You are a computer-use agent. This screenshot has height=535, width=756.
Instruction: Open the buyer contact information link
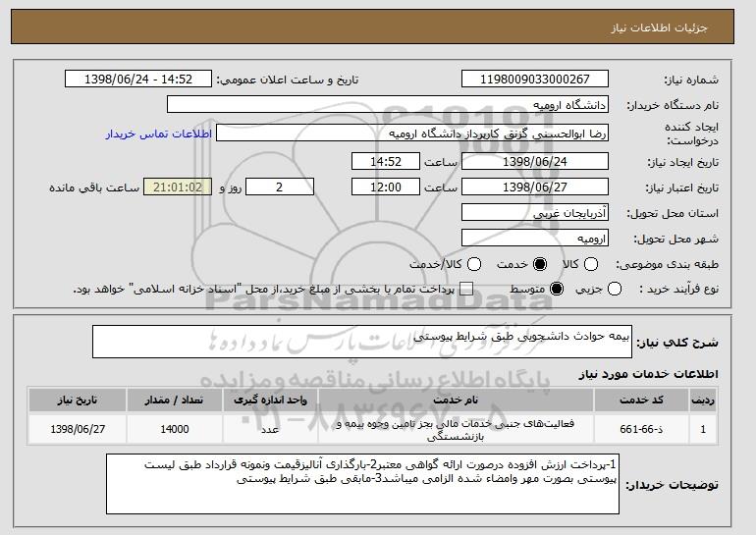click(x=159, y=134)
